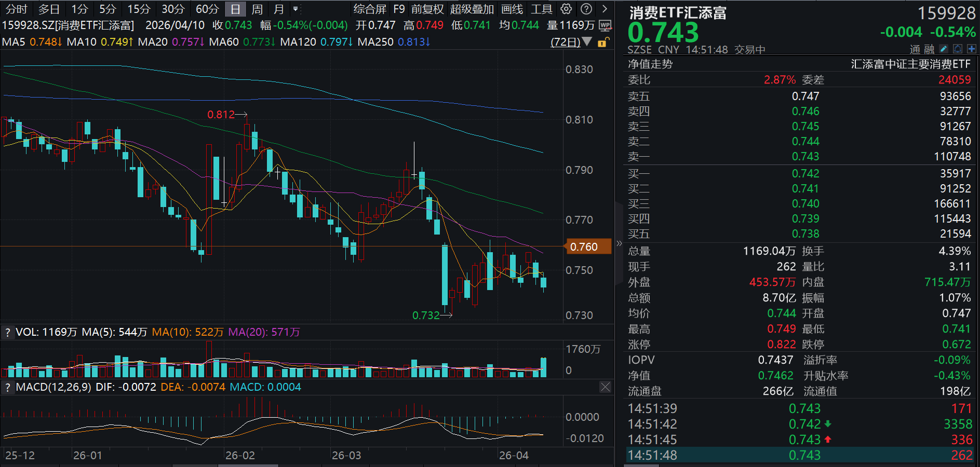
Task: Toggle the padlock icon near (72日)
Action: pos(602,43)
